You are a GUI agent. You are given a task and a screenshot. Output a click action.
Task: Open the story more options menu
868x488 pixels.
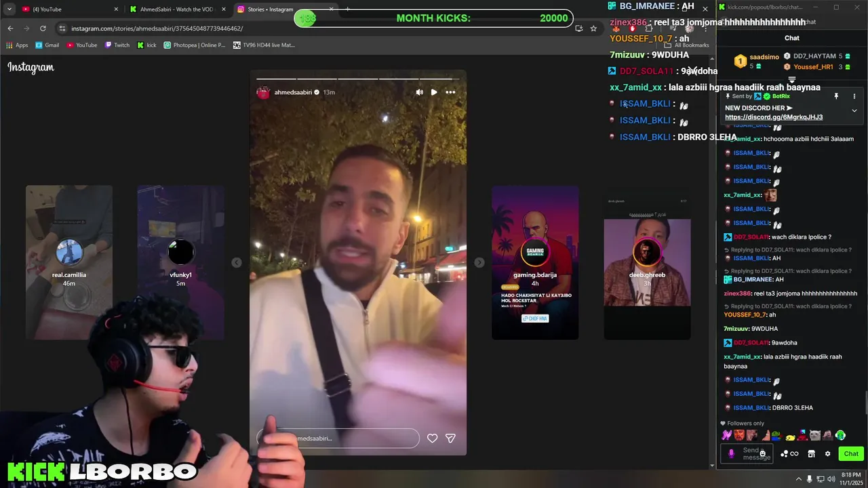coord(450,92)
